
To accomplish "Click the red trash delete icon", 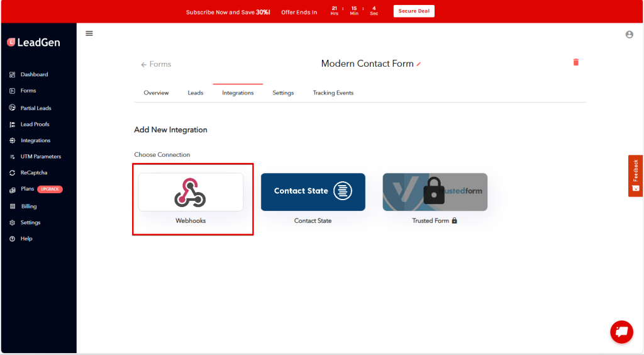I will pyautogui.click(x=575, y=62).
